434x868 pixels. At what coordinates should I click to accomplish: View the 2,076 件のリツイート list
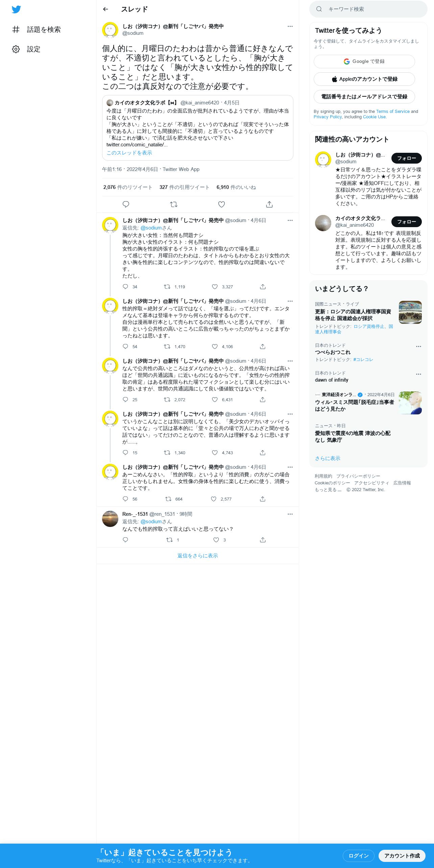(128, 187)
